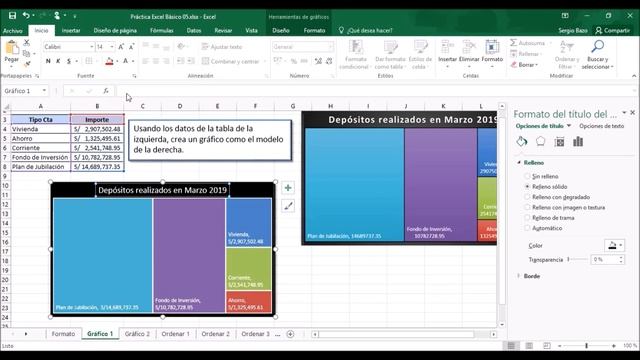Screen dimensions: 640x360
Task: Open the font size 14 dropdown
Action: click(x=111, y=47)
